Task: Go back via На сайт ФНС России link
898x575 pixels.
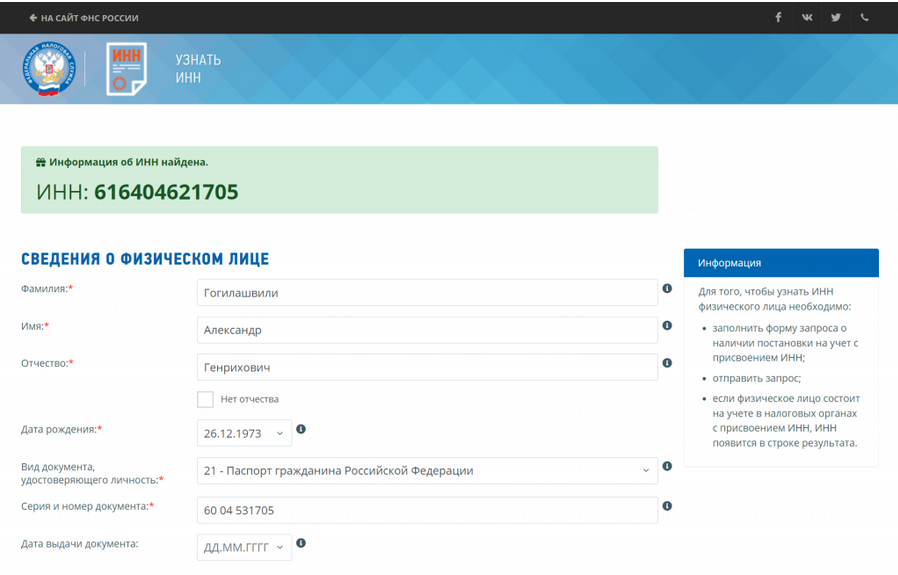Action: pos(84,18)
